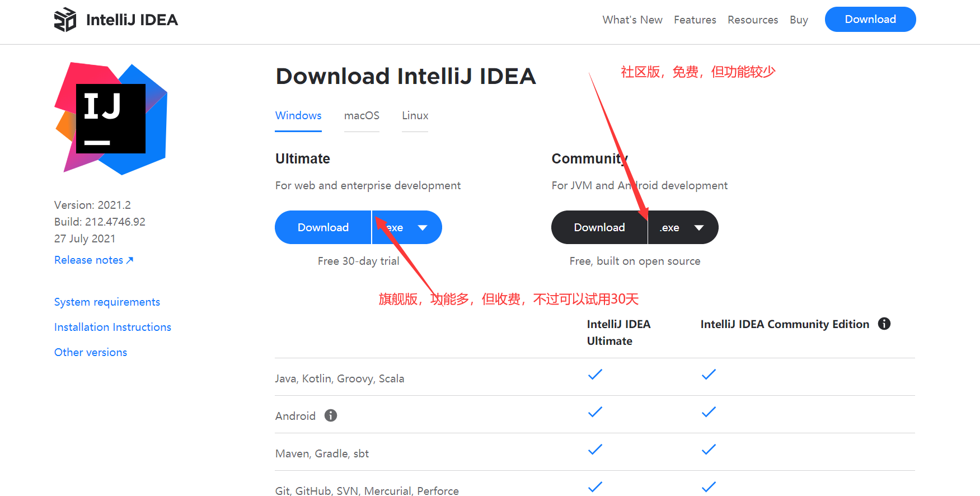This screenshot has width=980, height=496.
Task: Open Installation Instructions link
Action: pos(112,327)
